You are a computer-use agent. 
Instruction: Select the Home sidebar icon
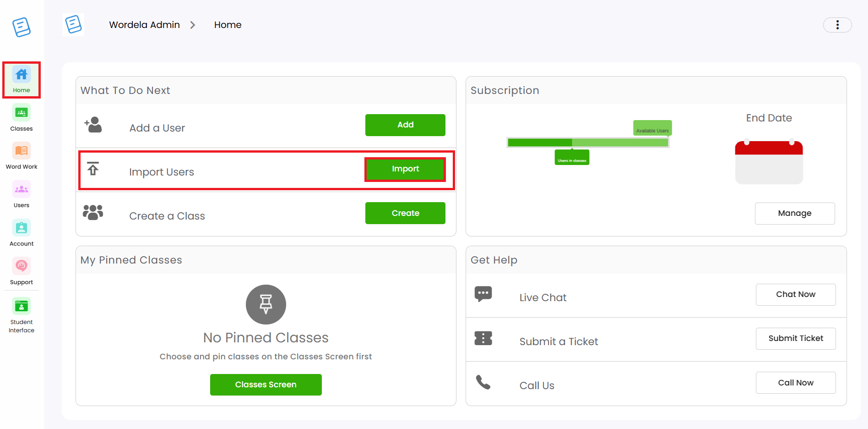coord(22,74)
